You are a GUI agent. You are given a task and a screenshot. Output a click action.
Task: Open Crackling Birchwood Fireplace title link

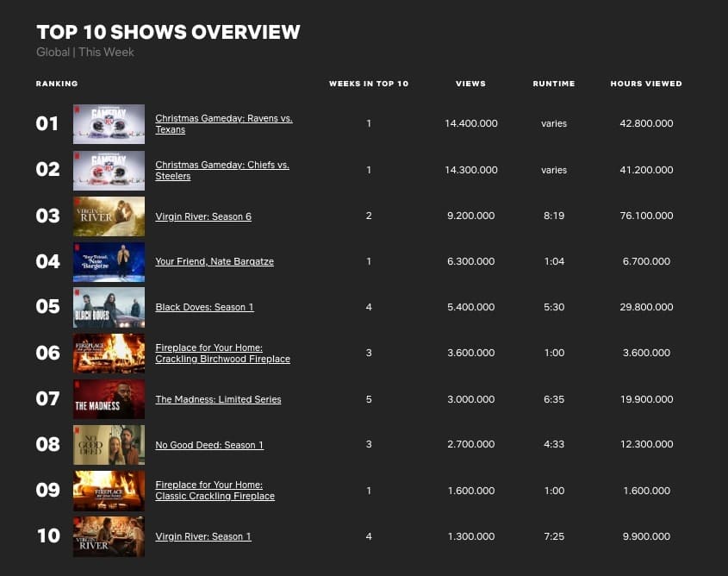(x=222, y=353)
